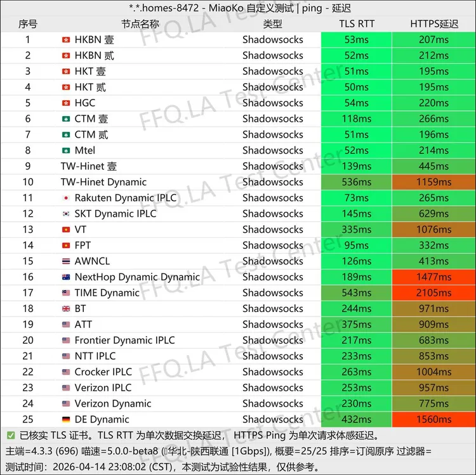Viewport: 476px width, 475px height.
Task: Click the 序号 column header
Action: coord(28,24)
